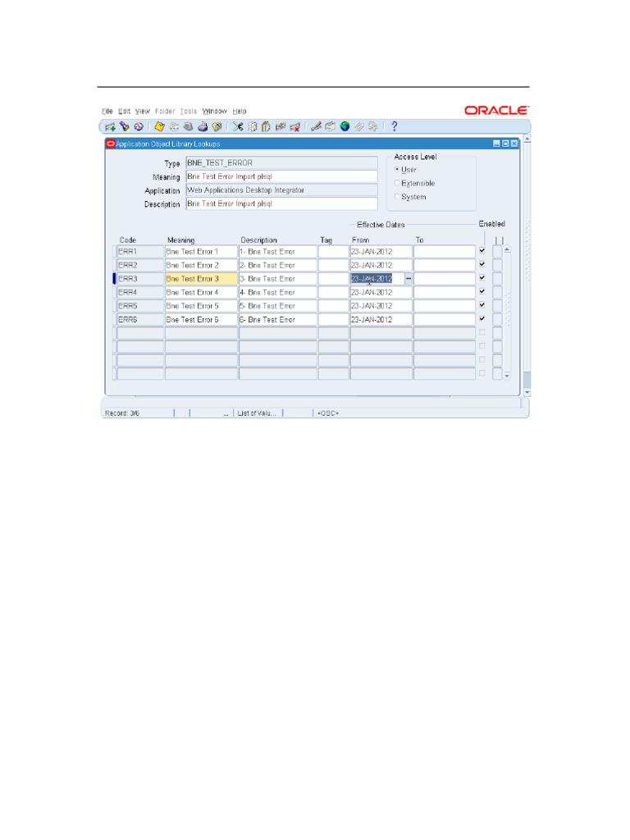Viewport: 630px width, 840px height.
Task: Open the Folder menu
Action: tap(165, 112)
